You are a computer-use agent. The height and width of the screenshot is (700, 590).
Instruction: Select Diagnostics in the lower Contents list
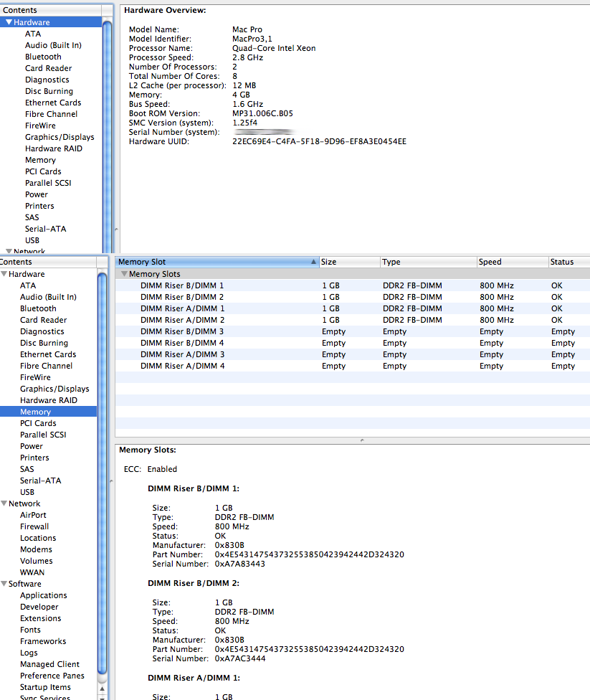coord(42,331)
